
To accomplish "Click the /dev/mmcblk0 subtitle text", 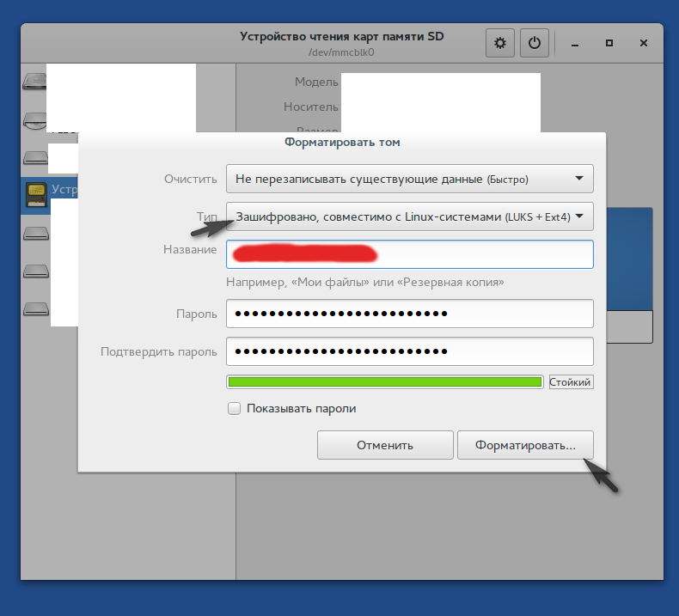I will (x=341, y=52).
